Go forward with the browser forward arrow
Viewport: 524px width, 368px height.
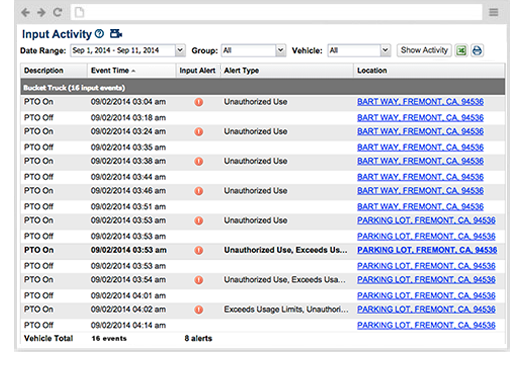point(41,13)
